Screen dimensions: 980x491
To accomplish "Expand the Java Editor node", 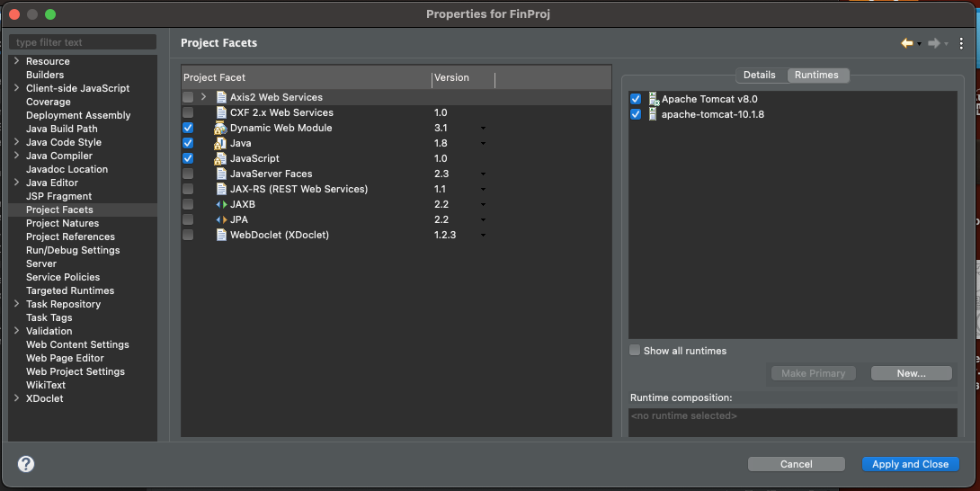I will [17, 182].
